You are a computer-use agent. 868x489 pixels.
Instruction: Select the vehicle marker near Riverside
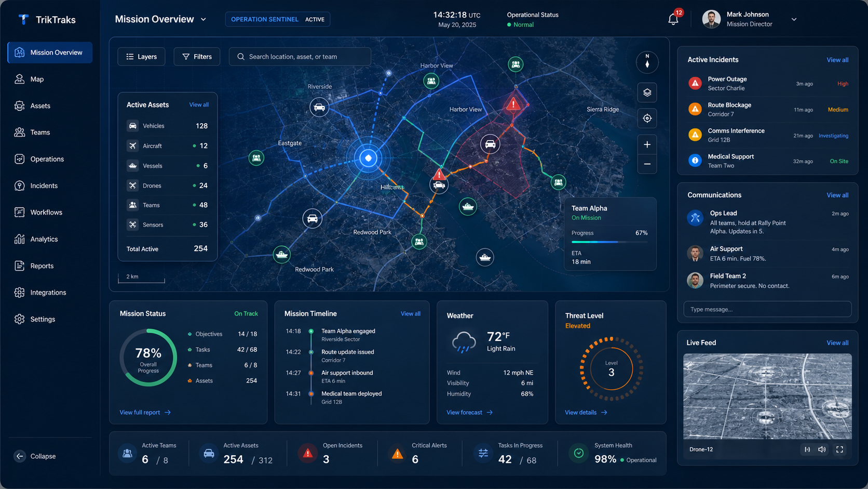coord(319,108)
